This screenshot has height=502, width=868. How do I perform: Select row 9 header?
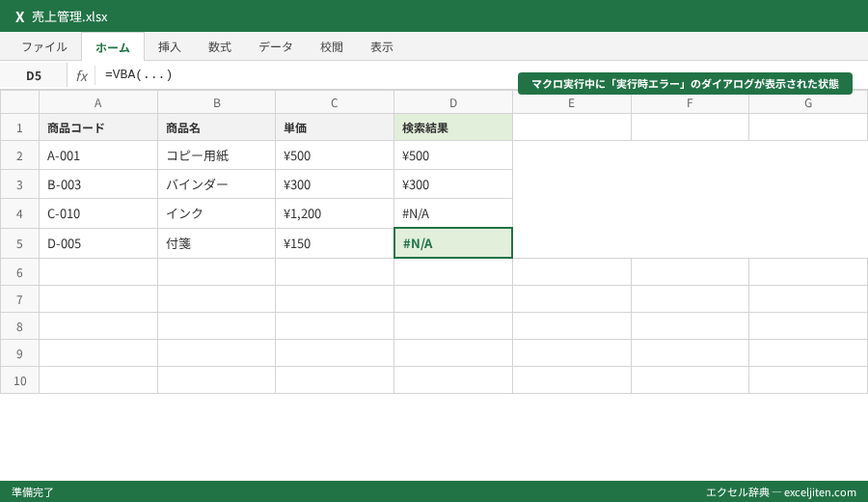click(x=19, y=353)
